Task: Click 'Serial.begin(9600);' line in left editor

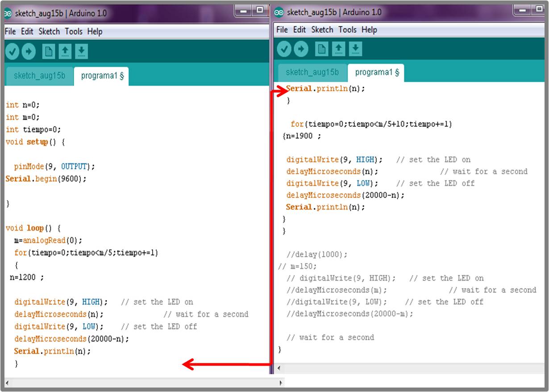Action: [46, 179]
